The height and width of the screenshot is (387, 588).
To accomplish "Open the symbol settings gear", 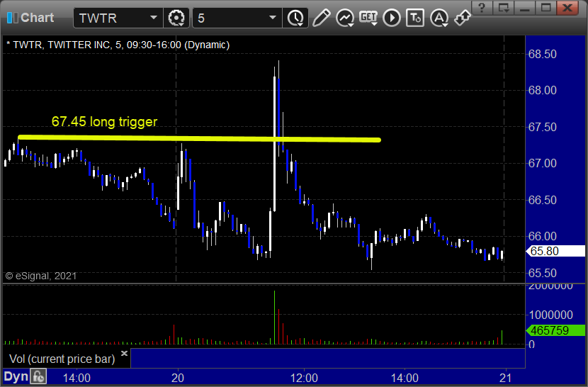I will point(176,18).
